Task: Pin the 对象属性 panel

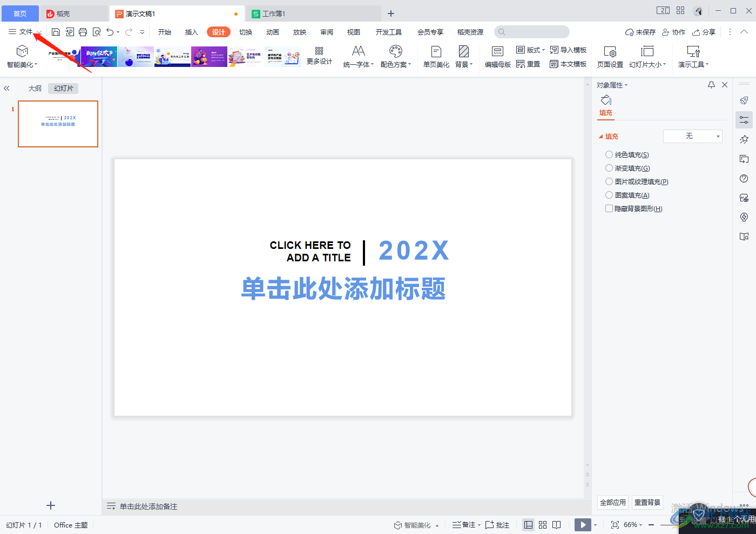Action: pos(711,85)
